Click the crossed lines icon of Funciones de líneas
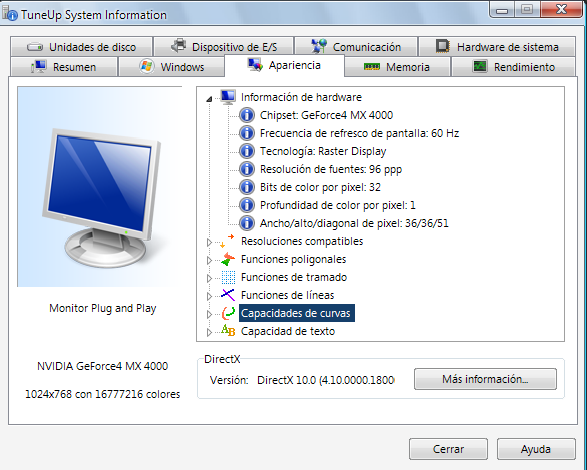The height and width of the screenshot is (470, 587). 228,295
